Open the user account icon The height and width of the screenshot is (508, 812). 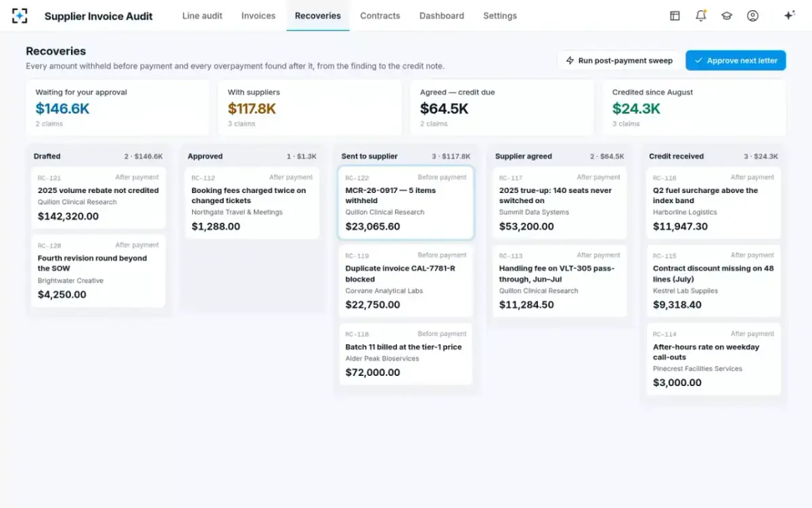tap(752, 16)
